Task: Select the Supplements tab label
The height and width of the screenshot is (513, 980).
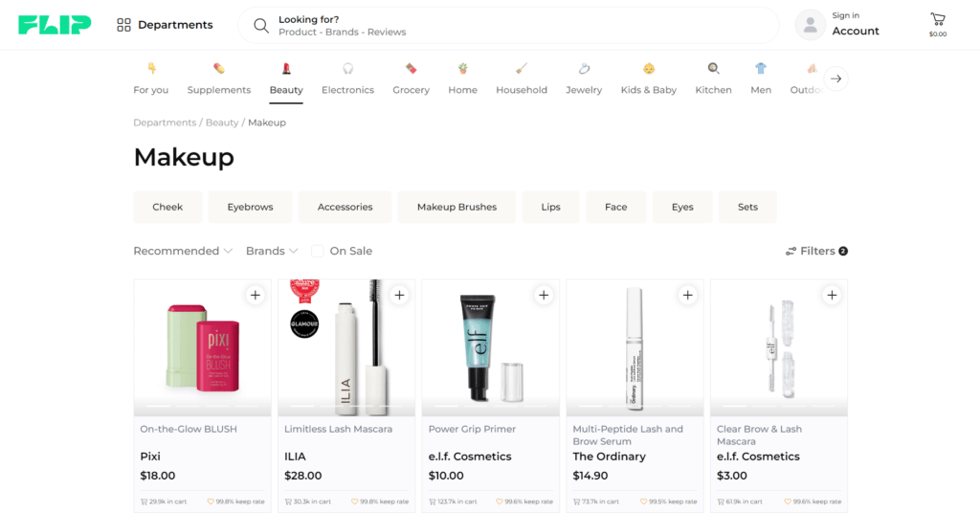Action: (x=219, y=90)
